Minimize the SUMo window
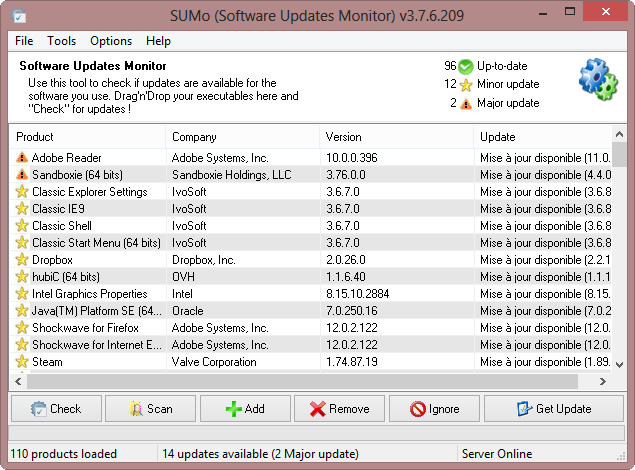Viewport: 635px width, 470px height. pyautogui.click(x=543, y=12)
